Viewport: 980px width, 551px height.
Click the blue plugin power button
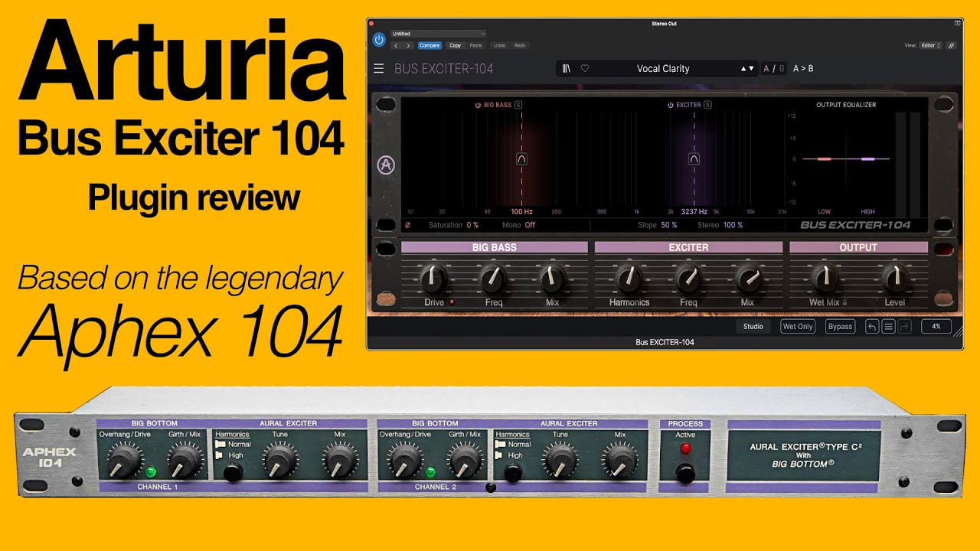pos(379,39)
